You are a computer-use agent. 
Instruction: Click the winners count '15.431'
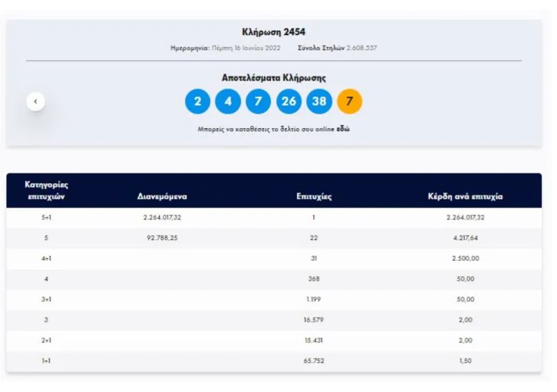click(x=314, y=341)
